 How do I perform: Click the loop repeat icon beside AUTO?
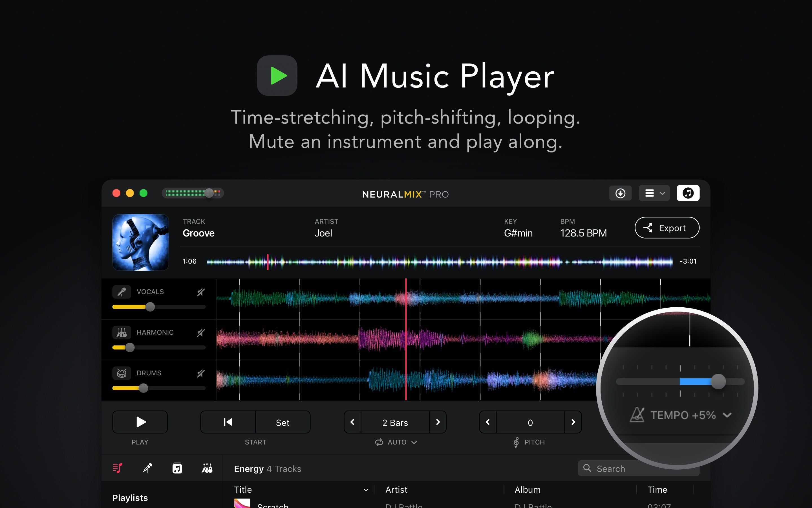tap(379, 442)
